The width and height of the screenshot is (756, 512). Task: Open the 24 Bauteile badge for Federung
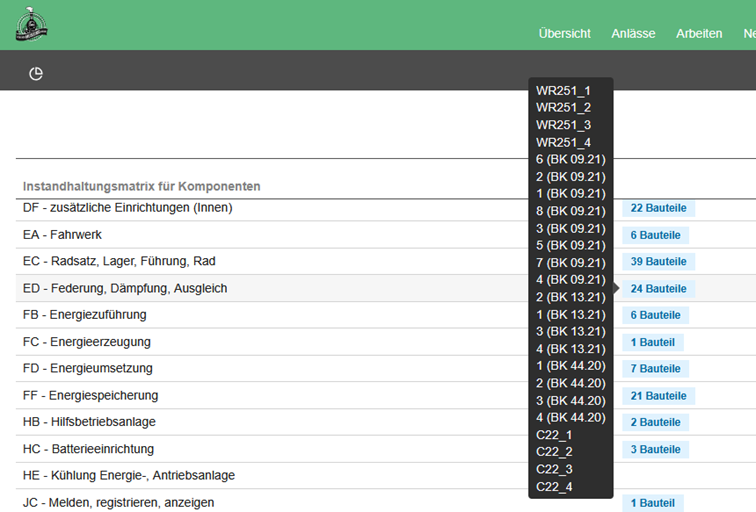click(x=658, y=289)
